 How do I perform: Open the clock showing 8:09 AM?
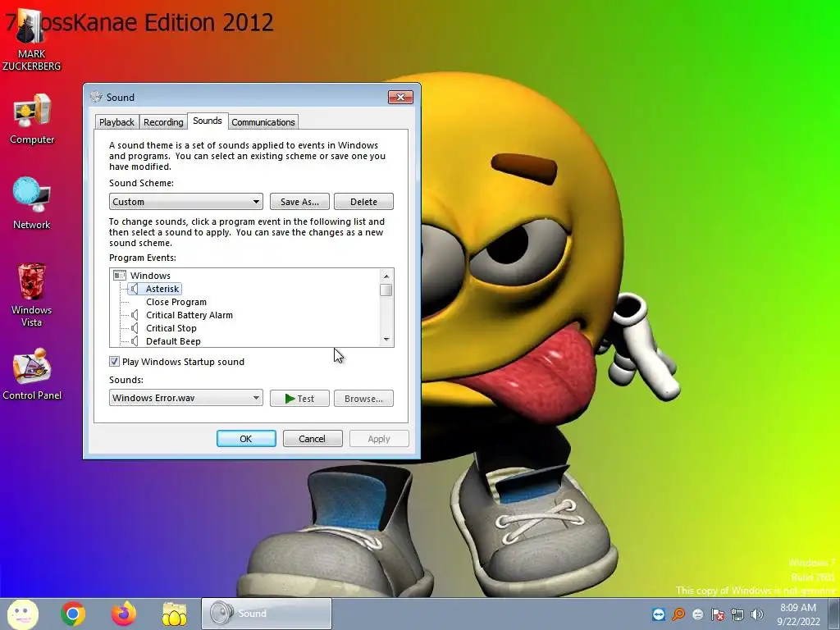click(798, 614)
